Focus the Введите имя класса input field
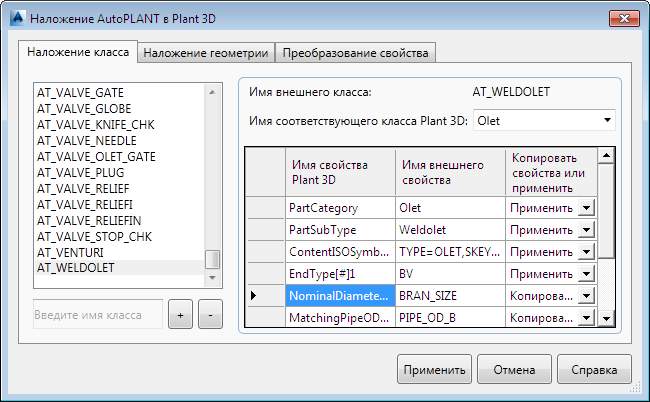The height and width of the screenshot is (402, 650). 98,315
